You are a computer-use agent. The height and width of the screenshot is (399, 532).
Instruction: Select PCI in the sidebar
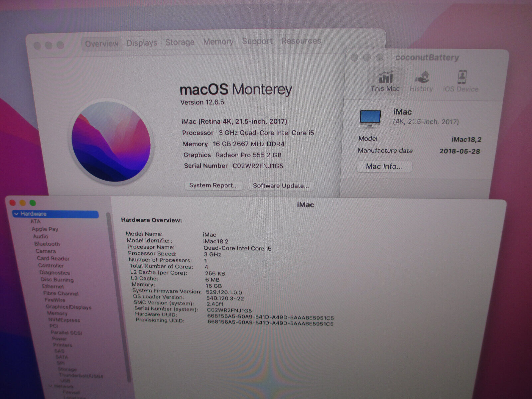tap(54, 326)
